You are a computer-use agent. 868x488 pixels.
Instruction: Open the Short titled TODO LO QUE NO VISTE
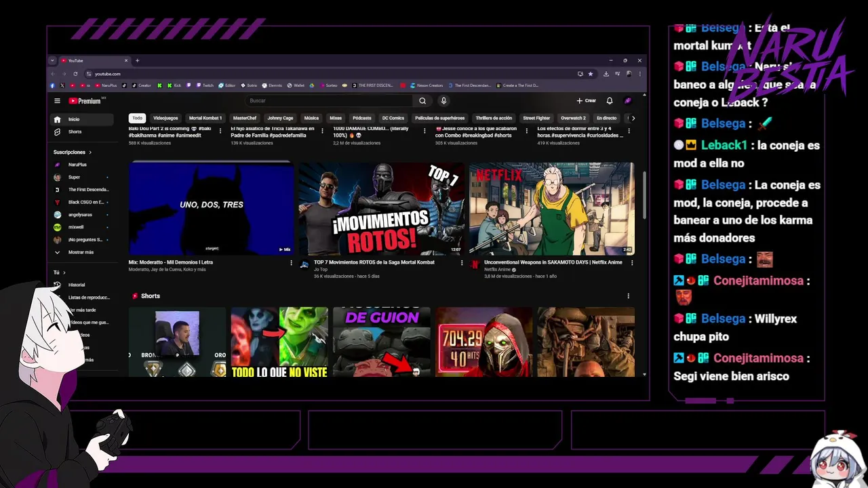[279, 342]
